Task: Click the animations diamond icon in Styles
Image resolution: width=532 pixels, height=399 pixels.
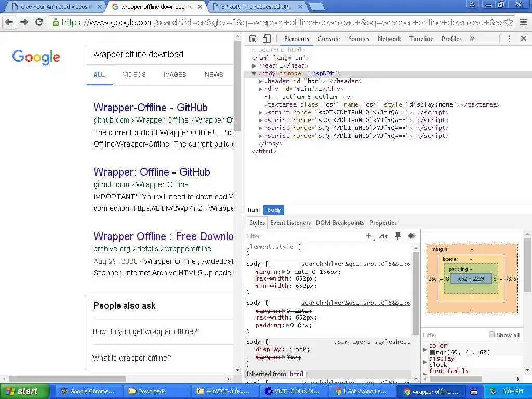Action: (411, 236)
